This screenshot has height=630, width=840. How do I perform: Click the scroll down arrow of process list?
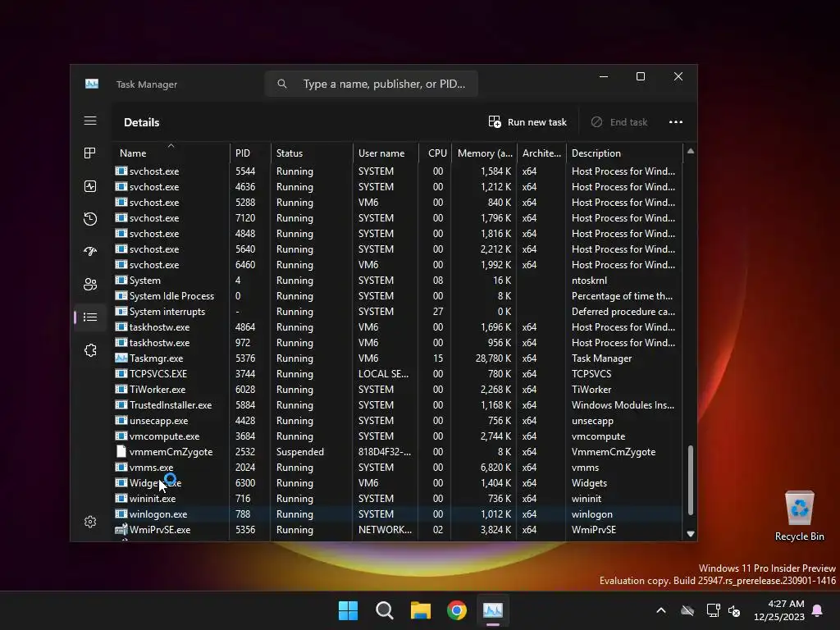[691, 533]
